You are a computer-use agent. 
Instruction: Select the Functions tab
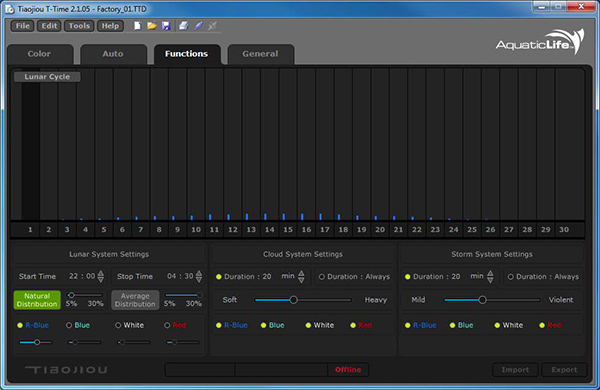point(187,54)
